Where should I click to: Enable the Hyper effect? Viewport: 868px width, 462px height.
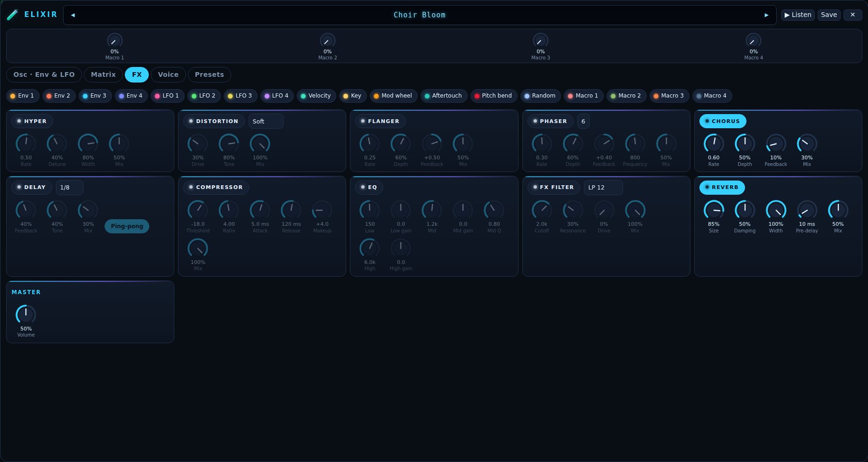click(x=32, y=121)
